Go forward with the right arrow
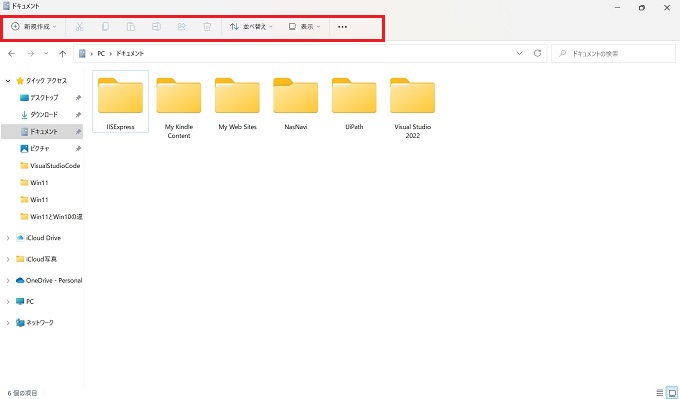Image resolution: width=680 pixels, height=399 pixels. 30,54
